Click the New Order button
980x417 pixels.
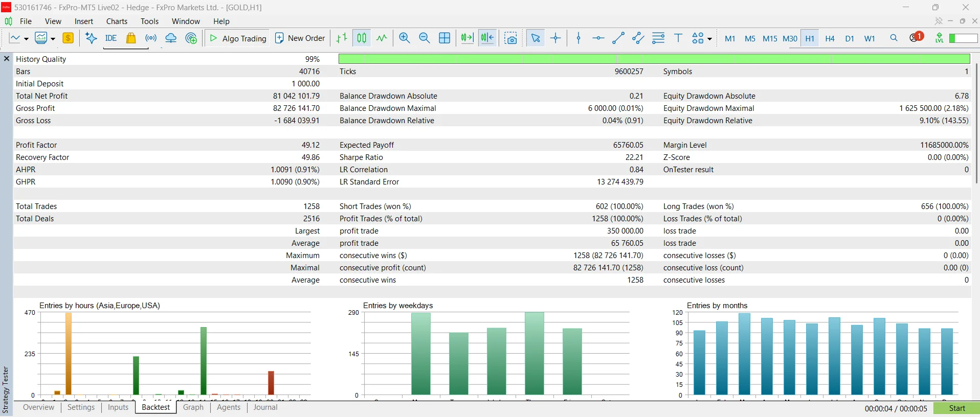click(300, 38)
